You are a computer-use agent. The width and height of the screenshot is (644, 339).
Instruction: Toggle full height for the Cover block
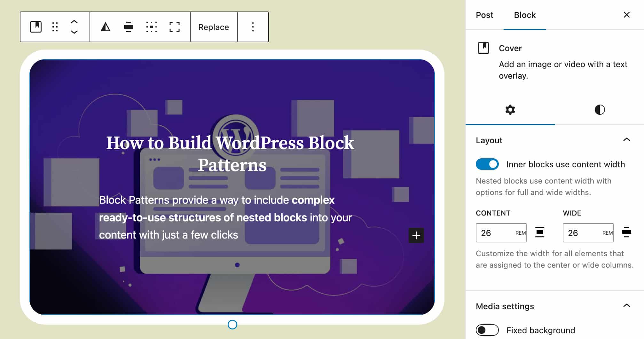(174, 27)
